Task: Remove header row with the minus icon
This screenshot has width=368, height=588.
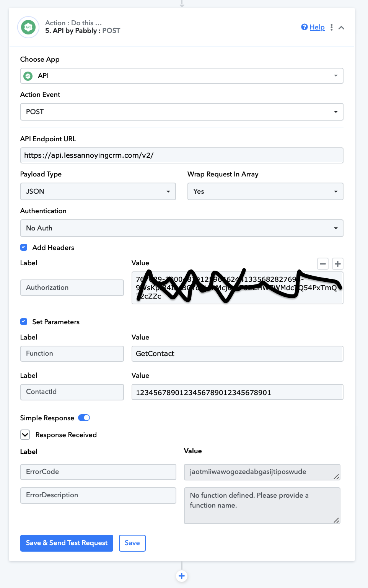Action: coord(323,264)
